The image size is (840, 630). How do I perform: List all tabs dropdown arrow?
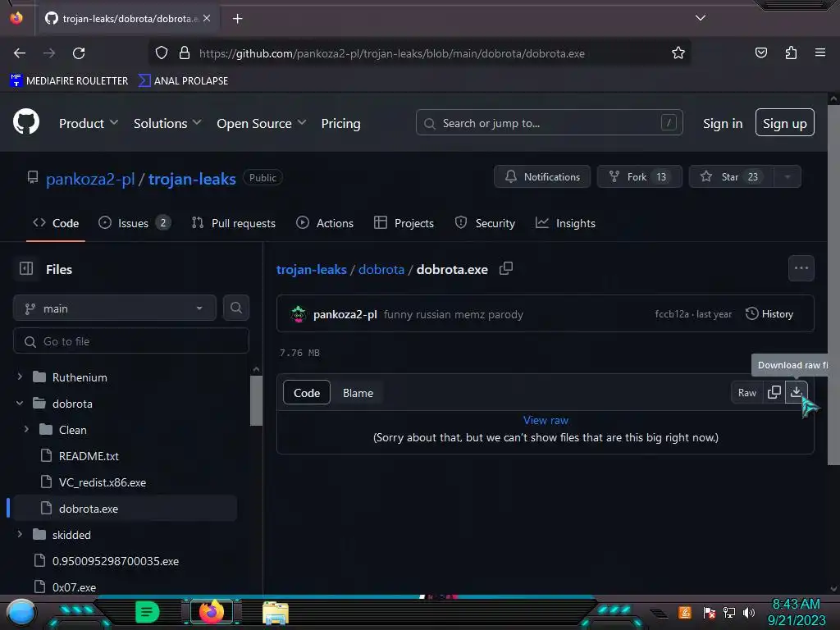pyautogui.click(x=701, y=18)
